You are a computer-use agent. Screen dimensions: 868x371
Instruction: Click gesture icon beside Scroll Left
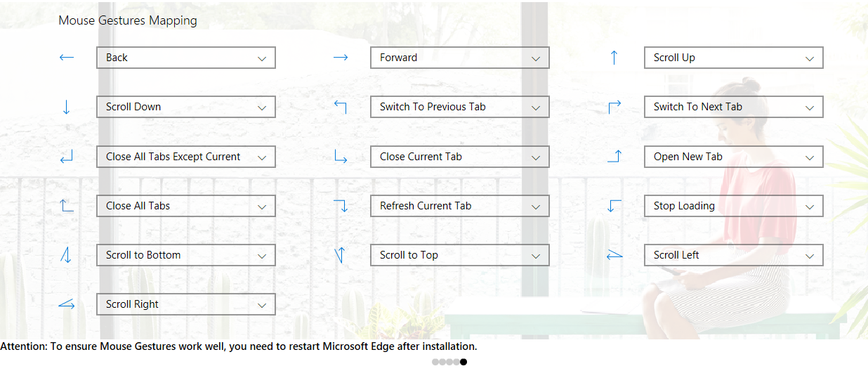pyautogui.click(x=614, y=255)
